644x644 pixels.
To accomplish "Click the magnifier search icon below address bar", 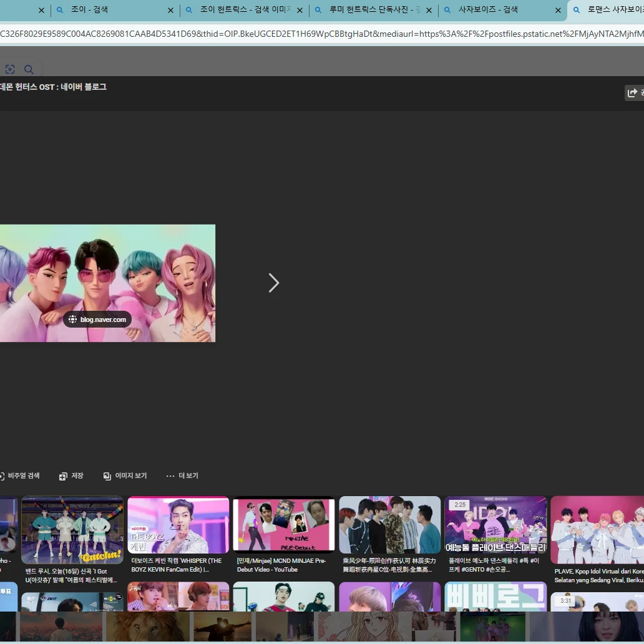I will pyautogui.click(x=29, y=69).
